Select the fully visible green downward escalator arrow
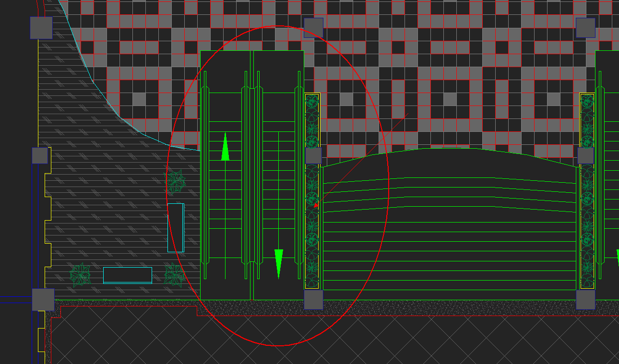Image resolution: width=619 pixels, height=364 pixels. pos(279,264)
